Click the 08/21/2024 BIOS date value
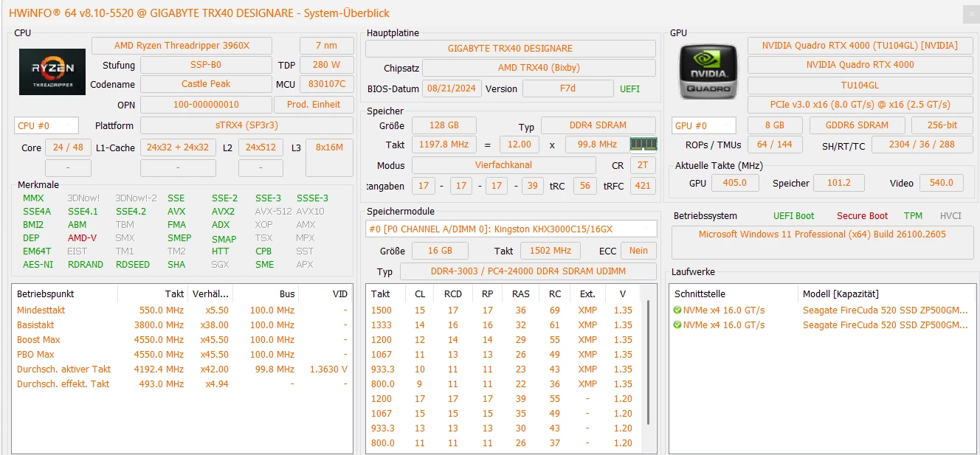Image resolution: width=980 pixels, height=455 pixels. 452,88
